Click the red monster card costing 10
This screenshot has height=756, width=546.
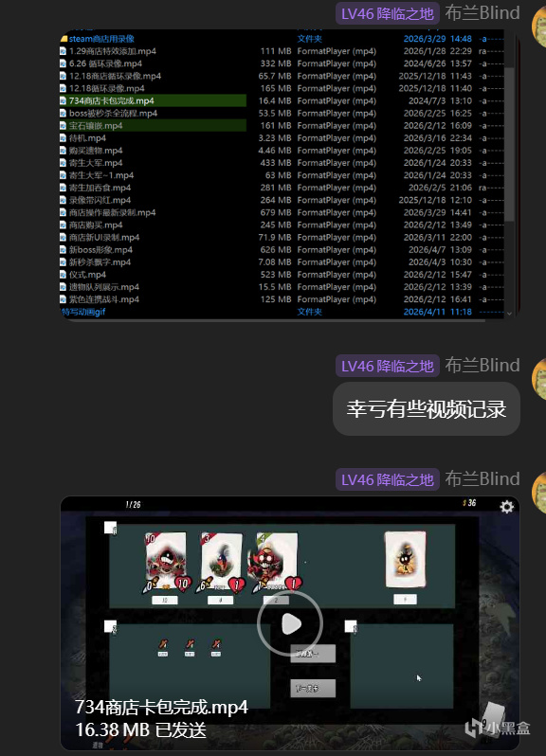[167, 562]
